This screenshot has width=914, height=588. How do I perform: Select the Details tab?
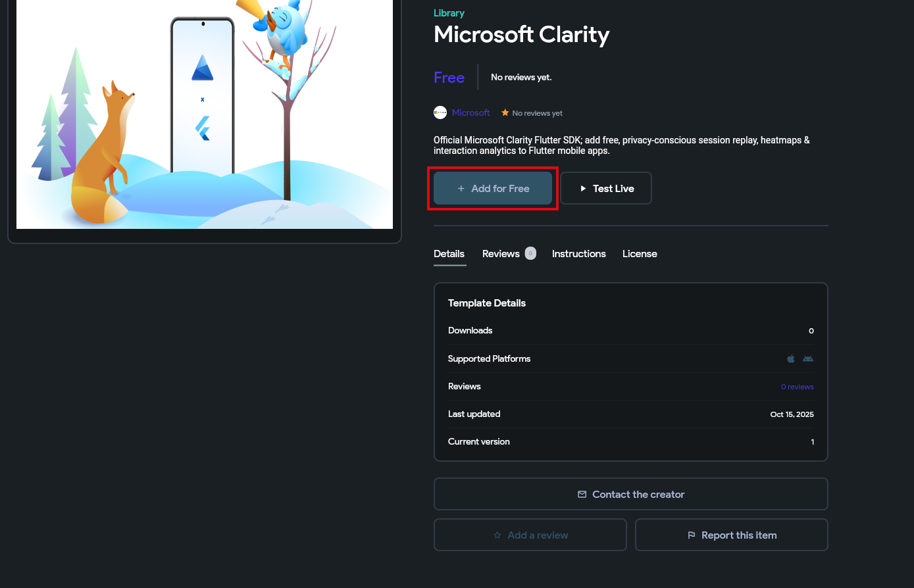coord(449,254)
